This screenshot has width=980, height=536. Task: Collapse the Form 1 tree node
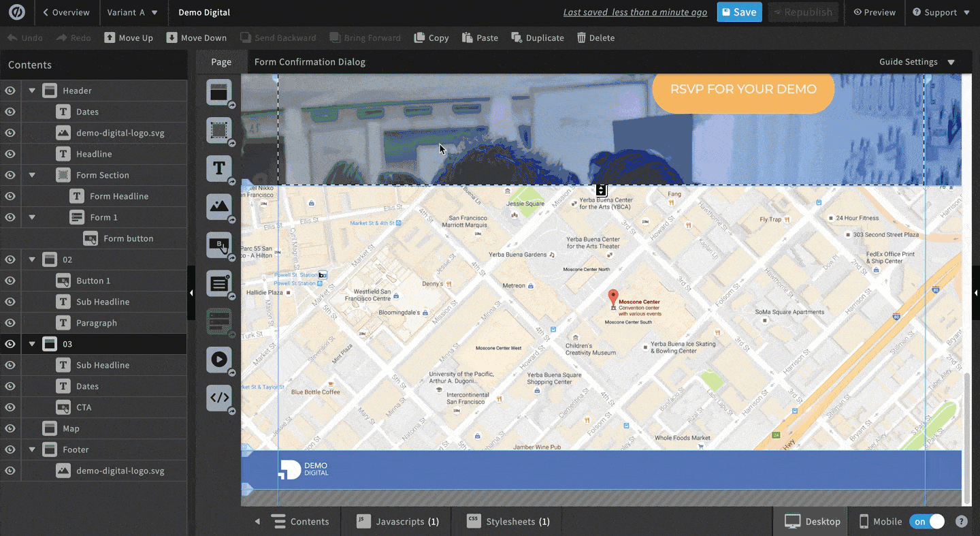tap(32, 217)
